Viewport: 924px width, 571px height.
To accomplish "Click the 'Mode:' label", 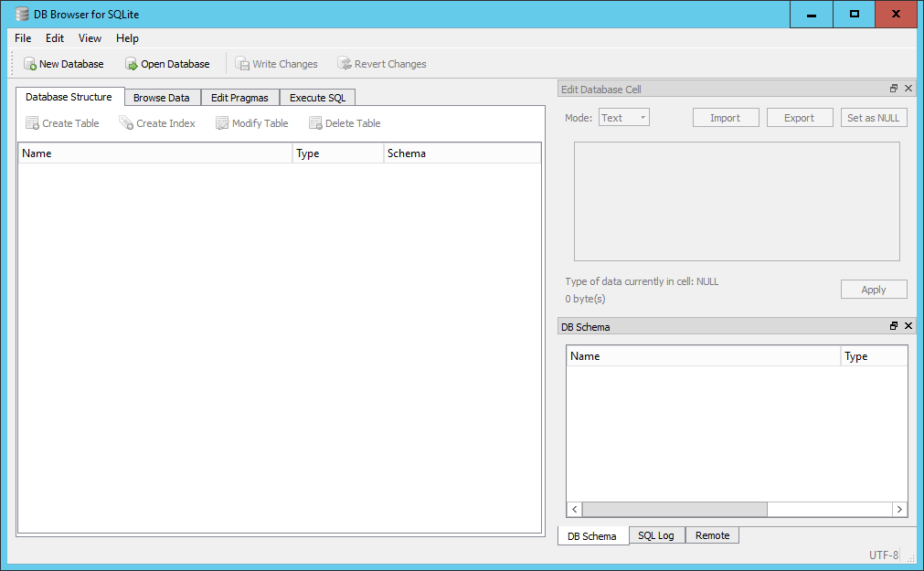I will click(x=579, y=118).
